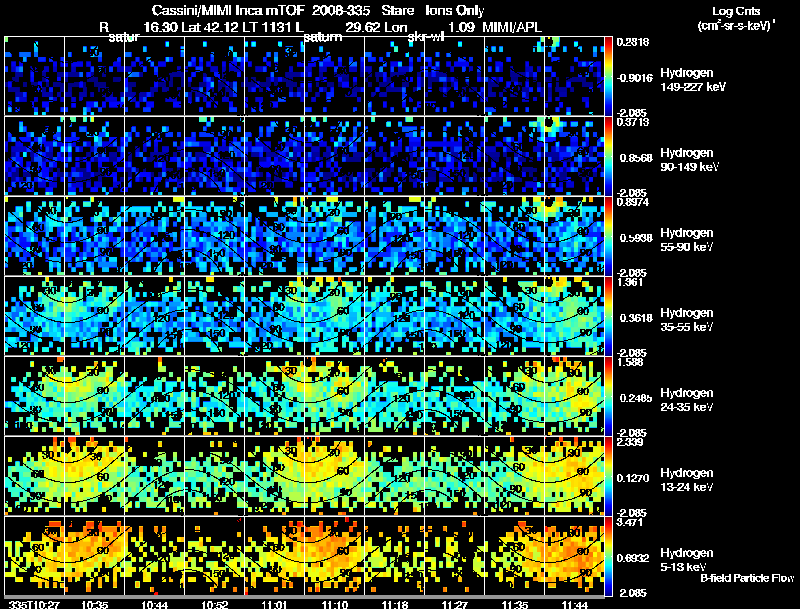
Task: Click the 2.339 colorbar maximum value
Action: coord(630,442)
